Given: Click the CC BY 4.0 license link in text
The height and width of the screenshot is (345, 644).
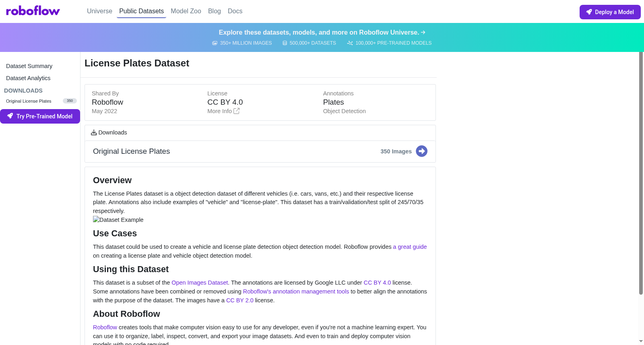Looking at the screenshot, I should 377,283.
